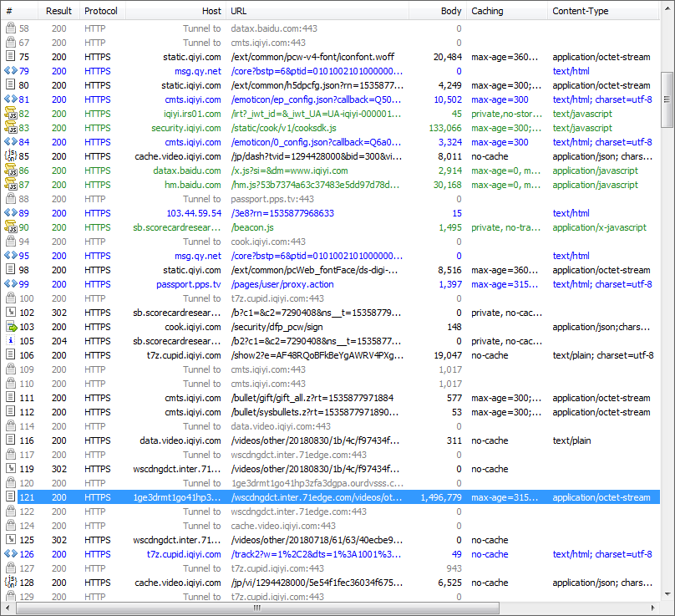The height and width of the screenshot is (616, 675).
Task: Click the green arrow POST icon of session 103
Action: (11, 327)
